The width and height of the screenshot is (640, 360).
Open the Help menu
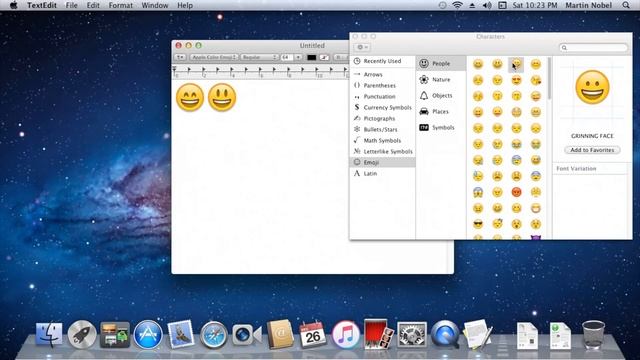click(x=185, y=5)
